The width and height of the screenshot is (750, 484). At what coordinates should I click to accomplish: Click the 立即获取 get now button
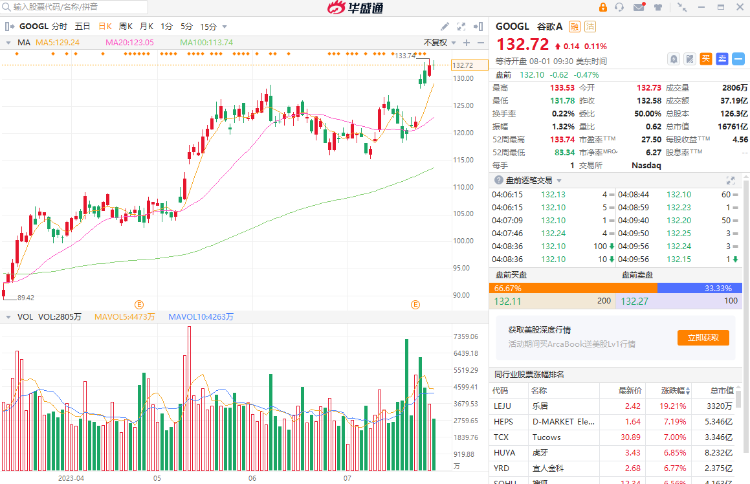(703, 338)
